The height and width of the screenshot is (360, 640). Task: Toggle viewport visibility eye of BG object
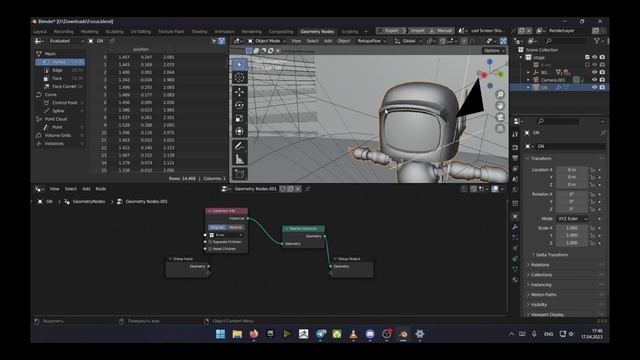tap(595, 72)
